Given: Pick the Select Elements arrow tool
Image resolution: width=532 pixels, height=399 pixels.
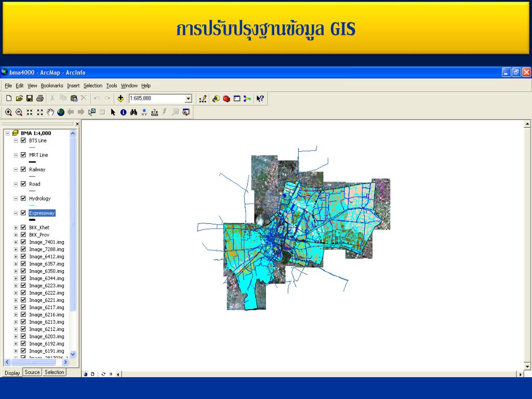Looking at the screenshot, I should [113, 112].
